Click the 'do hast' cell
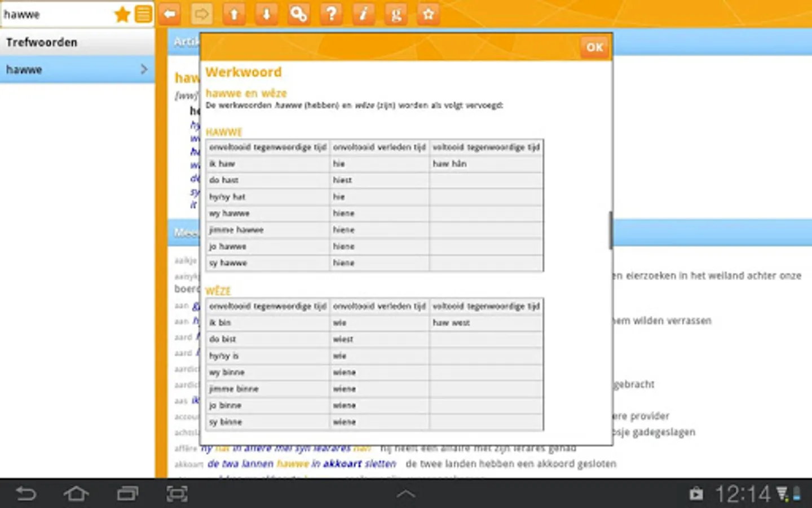Viewport: 812px width, 508px height. coord(268,180)
